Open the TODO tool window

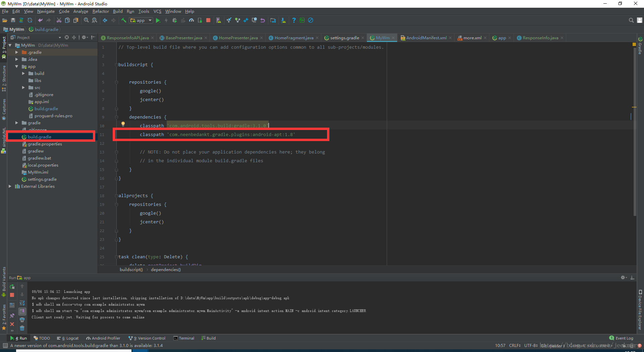point(42,338)
